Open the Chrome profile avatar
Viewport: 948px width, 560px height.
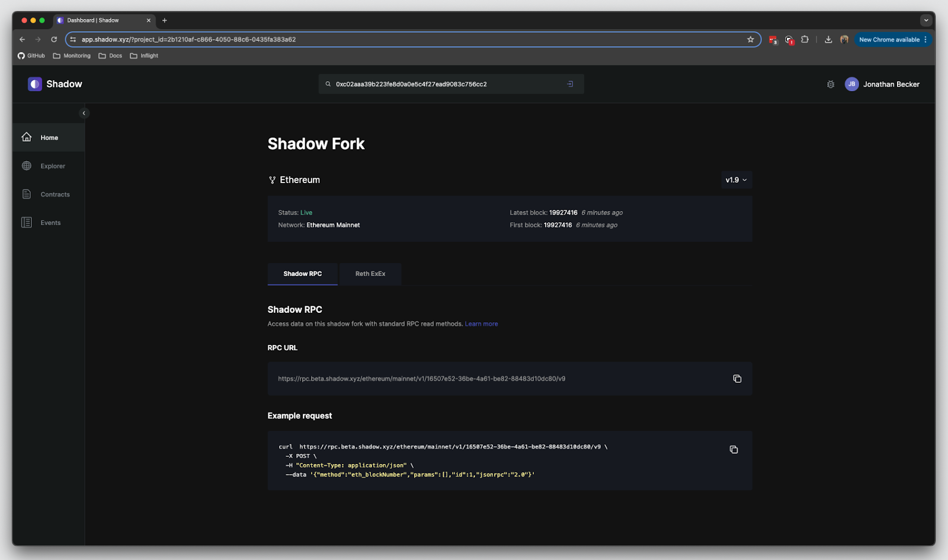pyautogui.click(x=844, y=40)
